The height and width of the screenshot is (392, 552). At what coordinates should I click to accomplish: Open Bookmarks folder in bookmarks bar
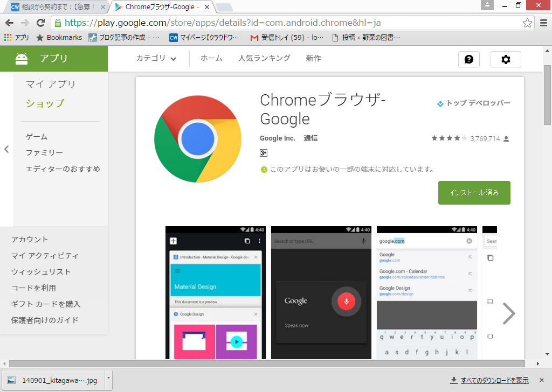(x=59, y=37)
